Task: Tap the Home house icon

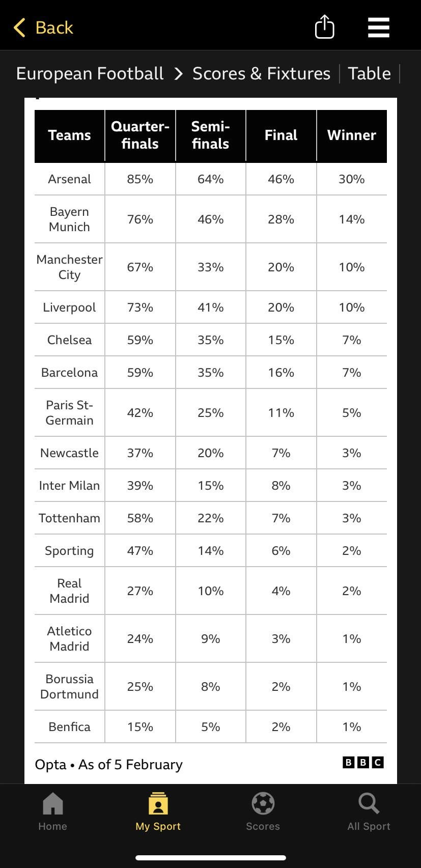Action: pyautogui.click(x=53, y=804)
